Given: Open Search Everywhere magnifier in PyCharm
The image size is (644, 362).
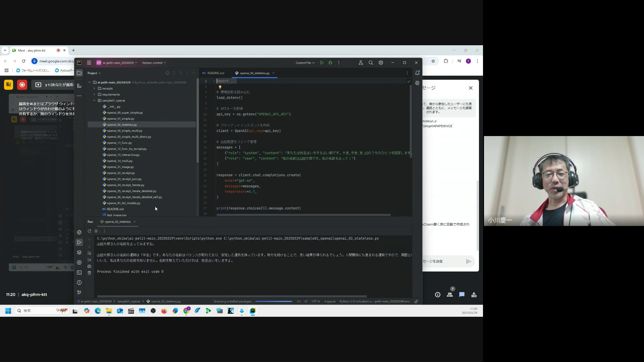Looking at the screenshot, I should coord(371,63).
